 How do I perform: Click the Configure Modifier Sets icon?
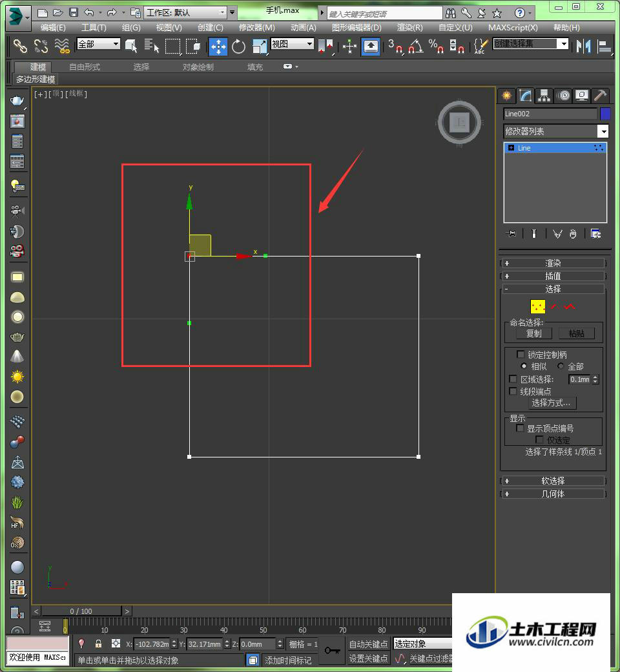click(595, 233)
